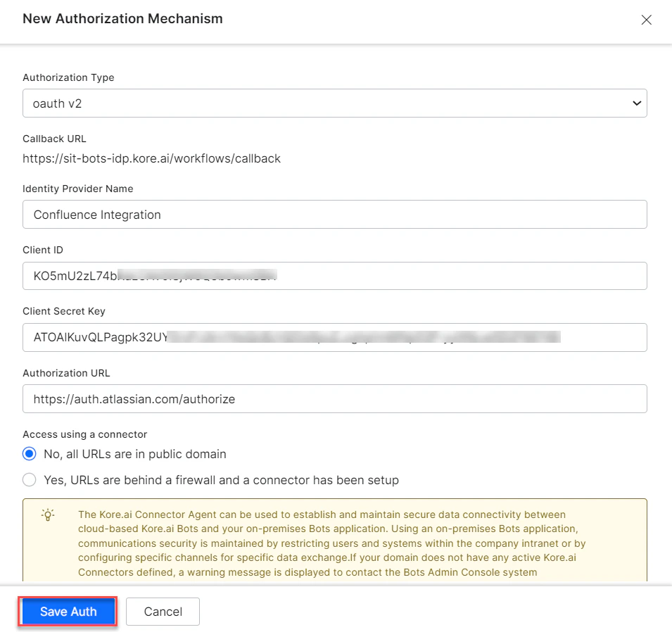Click the Cancel button
The image size is (672, 632).
[x=163, y=611]
